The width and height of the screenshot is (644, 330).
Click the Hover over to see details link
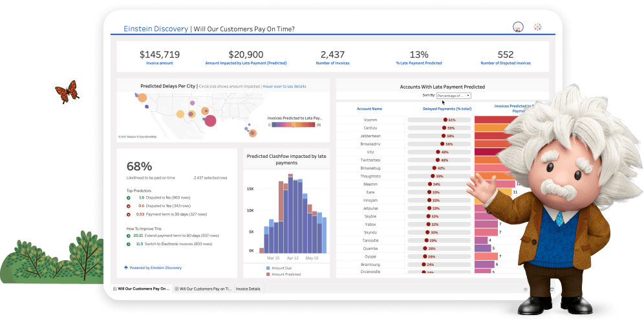pos(283,86)
